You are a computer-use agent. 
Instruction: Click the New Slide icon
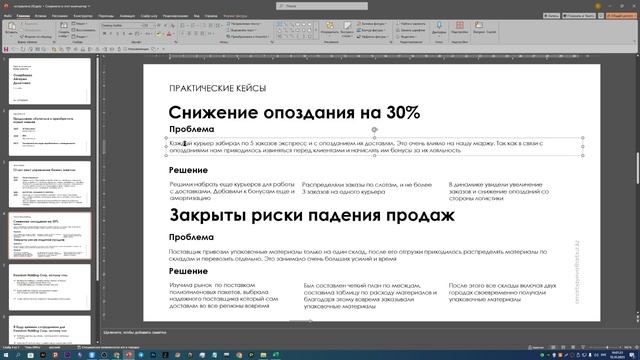64,25
